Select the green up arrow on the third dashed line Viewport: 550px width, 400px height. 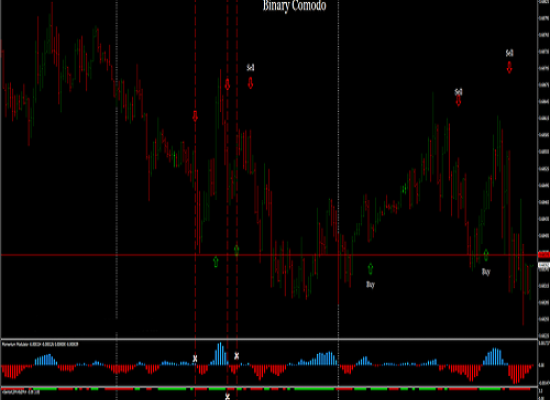[237, 250]
